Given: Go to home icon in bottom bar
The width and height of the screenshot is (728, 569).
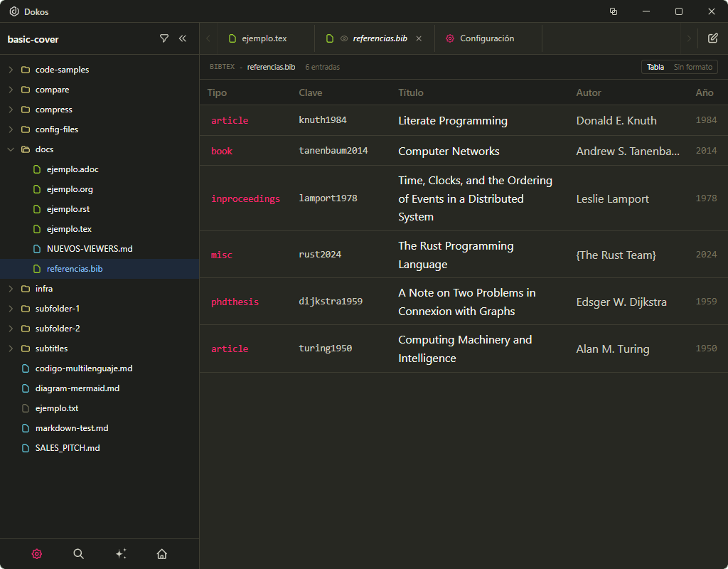Looking at the screenshot, I should click(162, 553).
